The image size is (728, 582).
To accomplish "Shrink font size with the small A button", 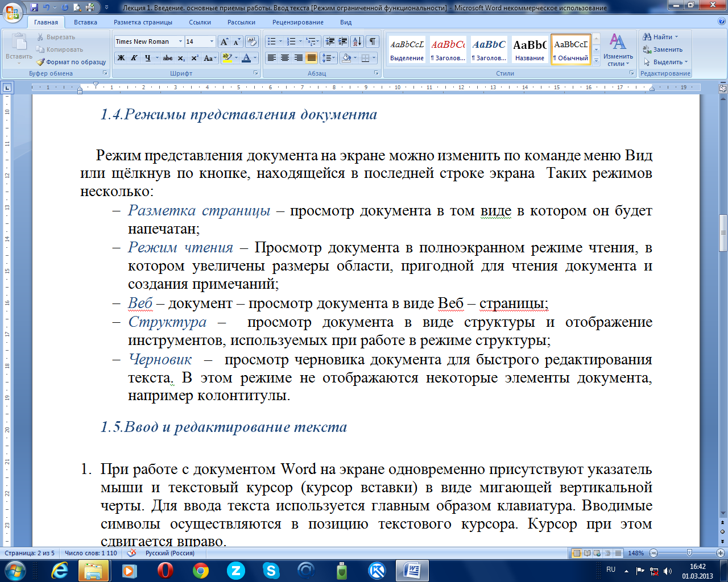I will (237, 41).
